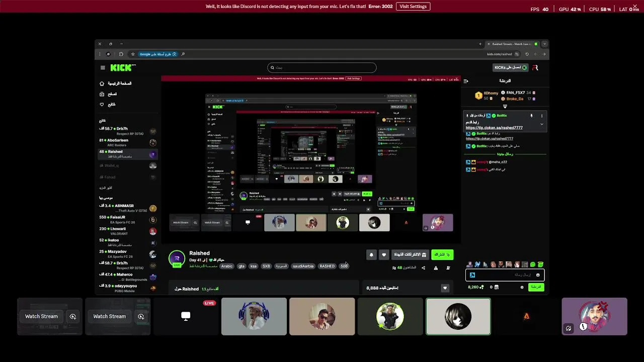644x362 pixels.
Task: Open Mazyadov's channel
Action: click(128, 254)
